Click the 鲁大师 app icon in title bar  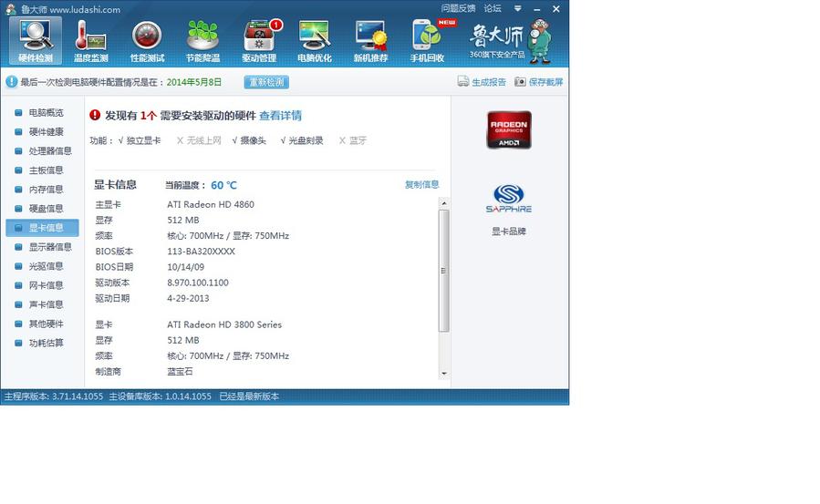click(10, 9)
